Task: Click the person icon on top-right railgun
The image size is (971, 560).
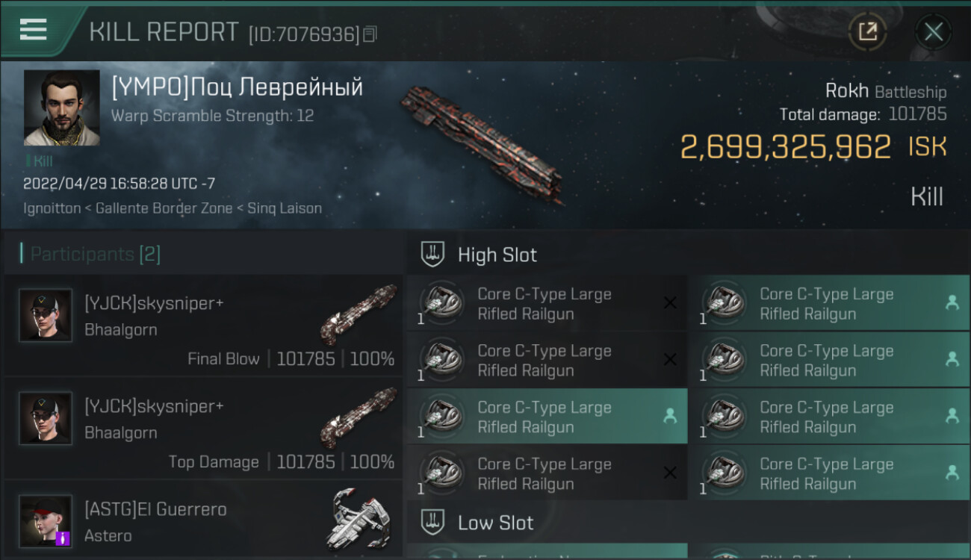Action: (952, 302)
